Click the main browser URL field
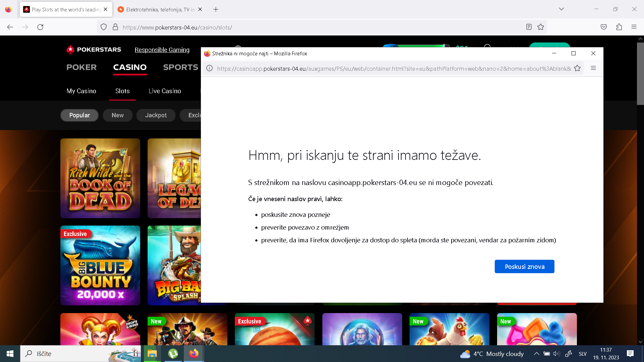 pyautogui.click(x=322, y=27)
